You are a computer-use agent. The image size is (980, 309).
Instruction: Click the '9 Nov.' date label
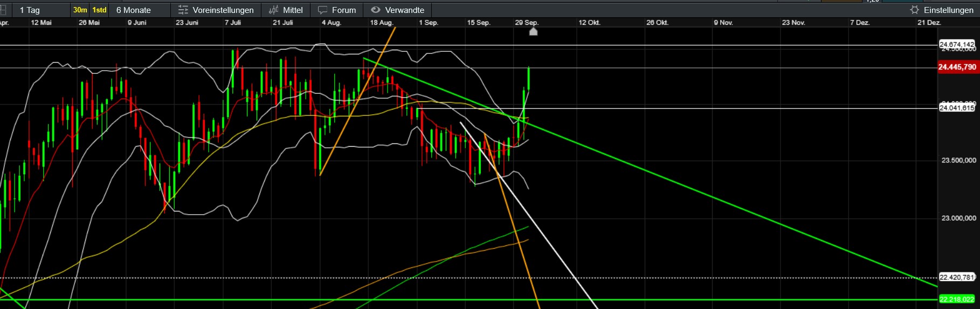click(723, 23)
